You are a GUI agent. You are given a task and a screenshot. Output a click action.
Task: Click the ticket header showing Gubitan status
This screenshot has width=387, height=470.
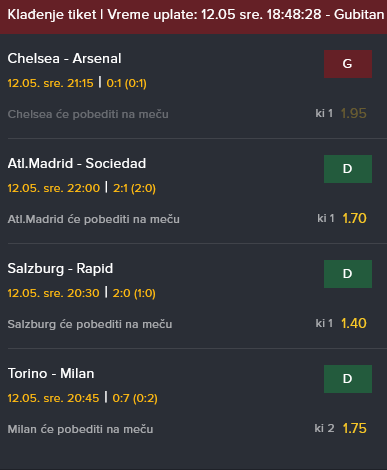point(193,15)
